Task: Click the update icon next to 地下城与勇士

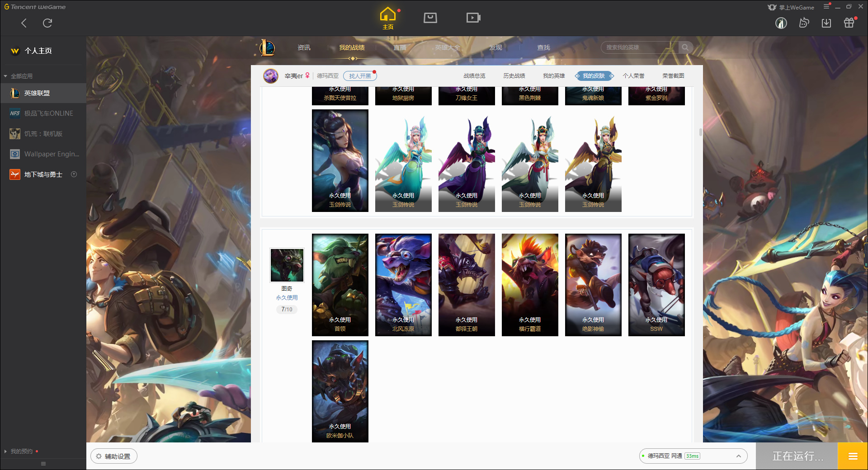Action: [74, 174]
